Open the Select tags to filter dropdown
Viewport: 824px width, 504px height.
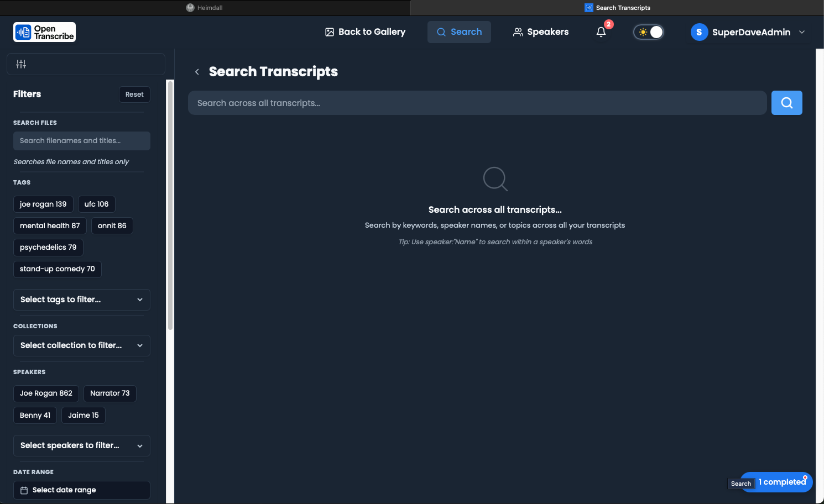click(x=82, y=300)
